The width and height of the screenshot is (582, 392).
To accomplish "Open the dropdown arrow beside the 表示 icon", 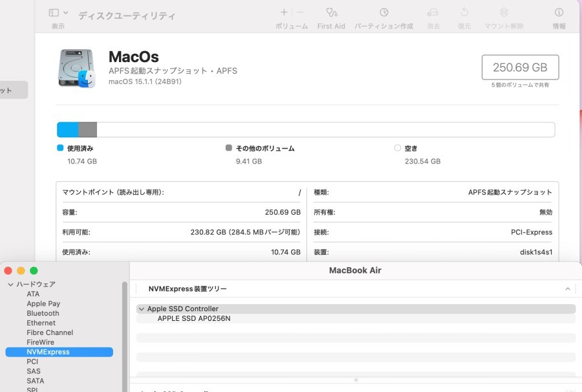I will coord(66,13).
